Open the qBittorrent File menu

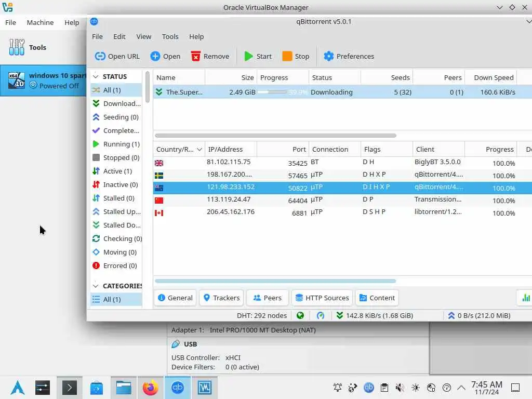pyautogui.click(x=97, y=37)
